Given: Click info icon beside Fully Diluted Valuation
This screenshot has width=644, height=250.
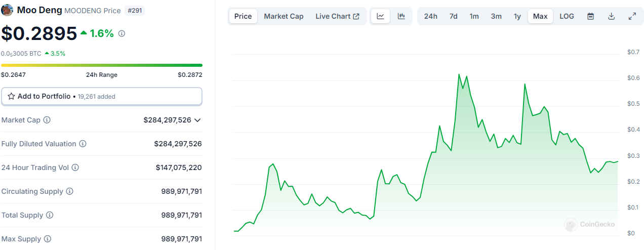Looking at the screenshot, I should (x=83, y=144).
